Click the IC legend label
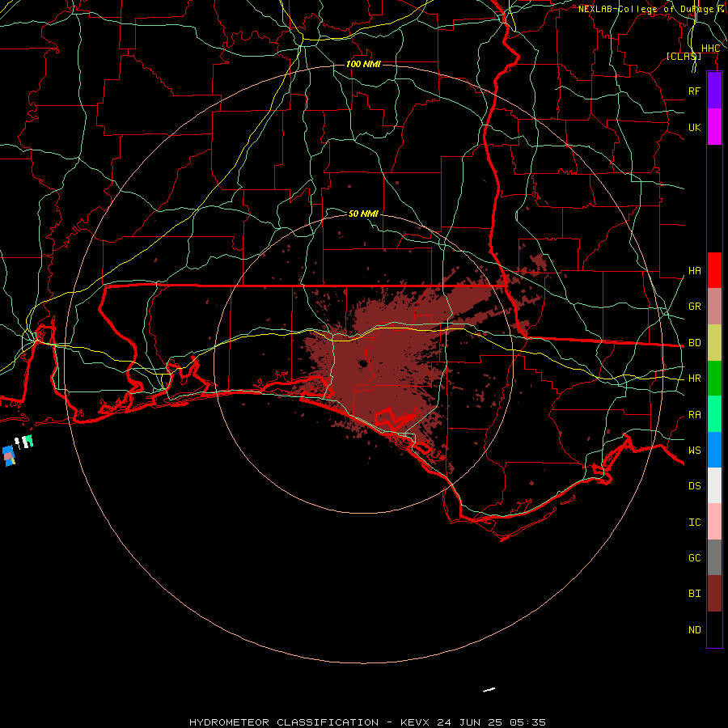 694,522
